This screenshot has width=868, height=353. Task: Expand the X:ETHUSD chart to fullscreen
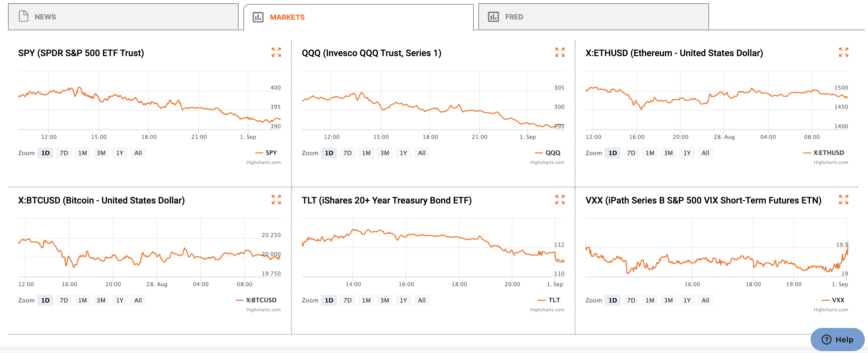click(844, 52)
